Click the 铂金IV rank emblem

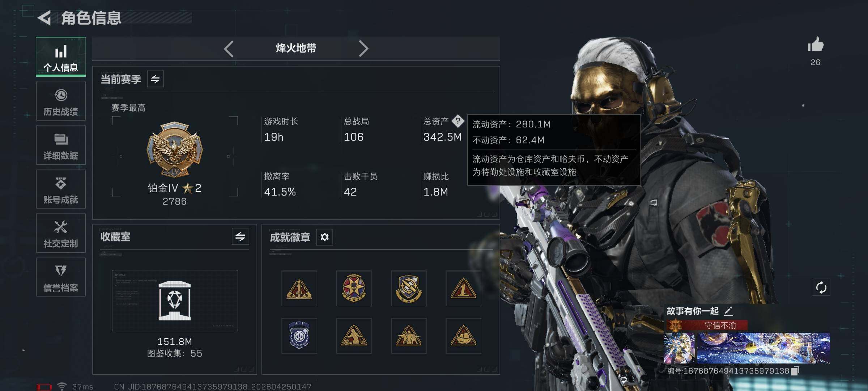pyautogui.click(x=175, y=149)
